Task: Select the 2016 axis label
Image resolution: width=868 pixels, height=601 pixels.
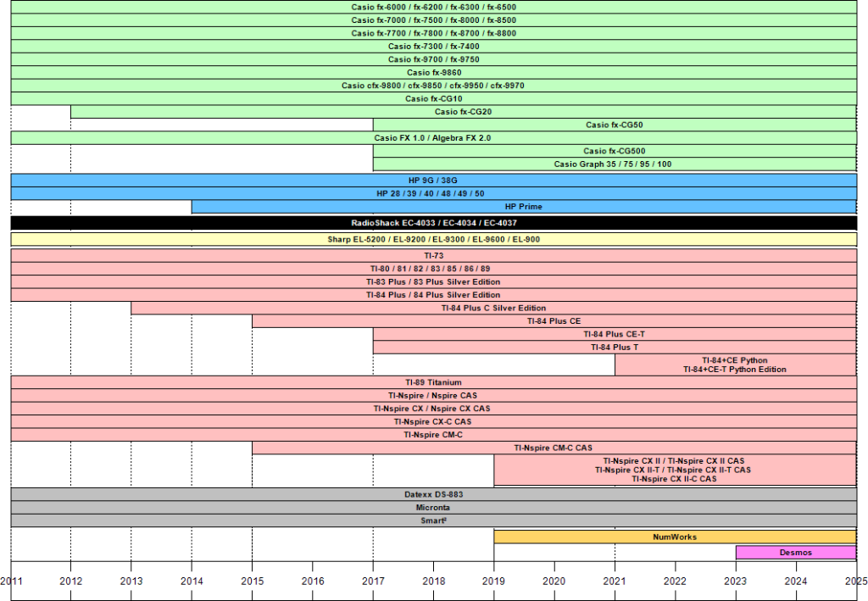Action: pyautogui.click(x=312, y=581)
